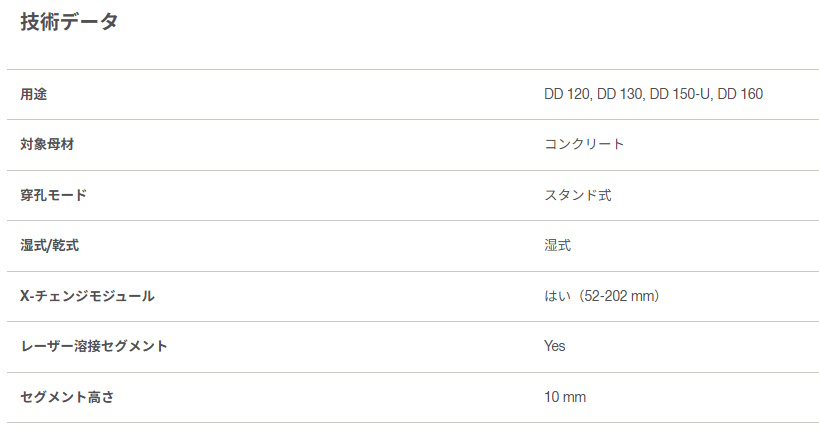Click the DD 130 value text
Screen dimensions: 819x438
(x=620, y=95)
